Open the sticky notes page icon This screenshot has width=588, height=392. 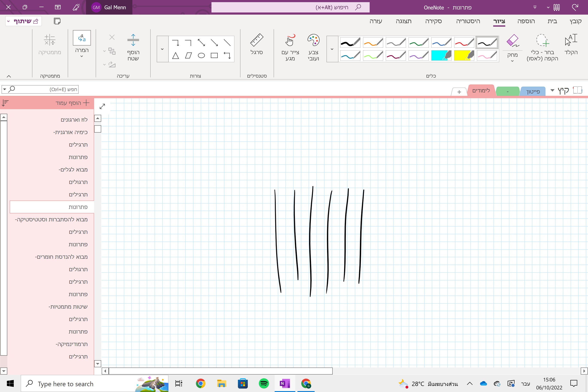click(x=57, y=21)
